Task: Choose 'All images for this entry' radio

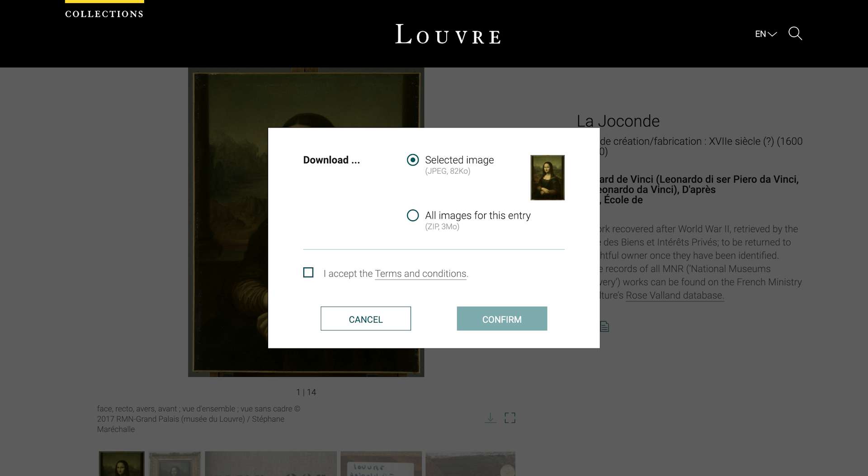Action: [413, 215]
